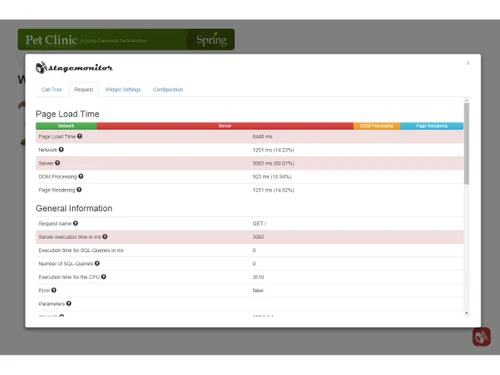This screenshot has height=375, width=500.
Task: Click the Page Load Time help icon
Action: [80, 136]
